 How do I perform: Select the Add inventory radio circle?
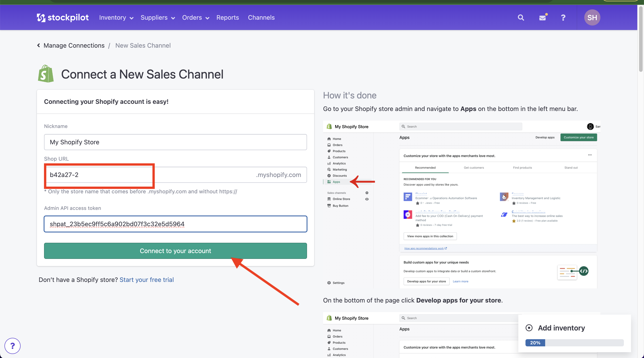click(529, 328)
